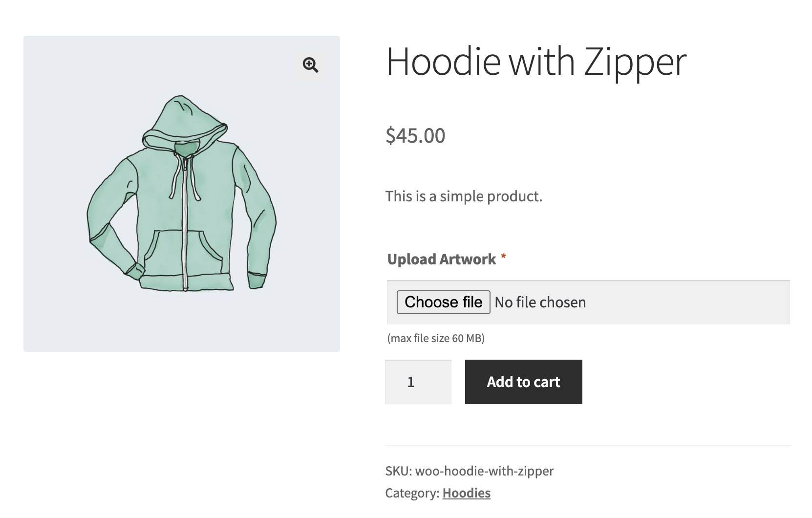This screenshot has width=812, height=518.
Task: Open the green hoodie product image
Action: [181, 194]
